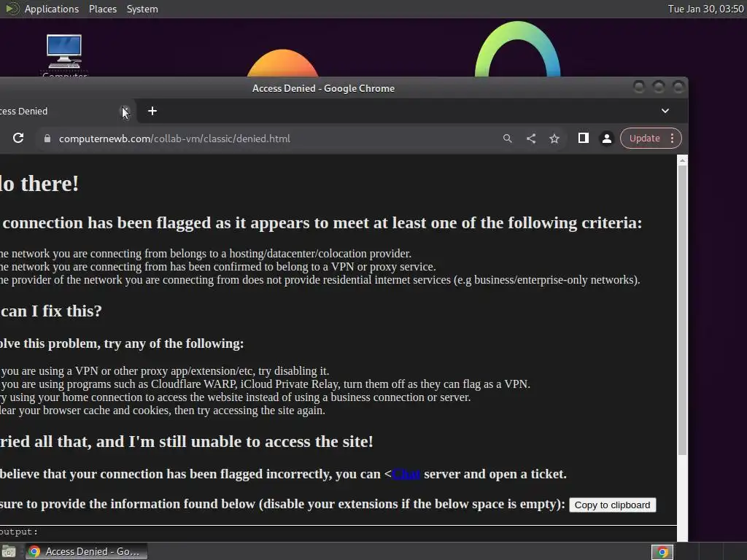The image size is (747, 560).
Task: Click the Chrome icon in bottom-right panel
Action: click(662, 552)
